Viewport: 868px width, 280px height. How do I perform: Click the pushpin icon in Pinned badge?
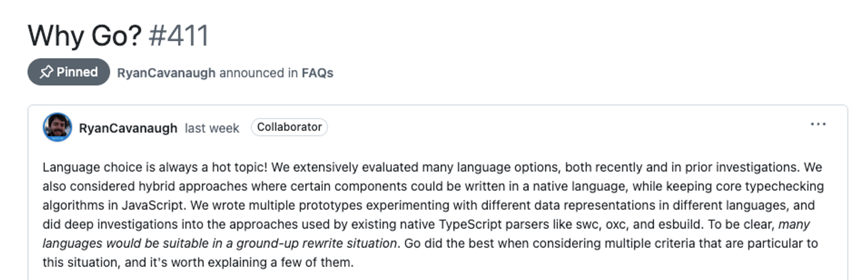(x=46, y=72)
